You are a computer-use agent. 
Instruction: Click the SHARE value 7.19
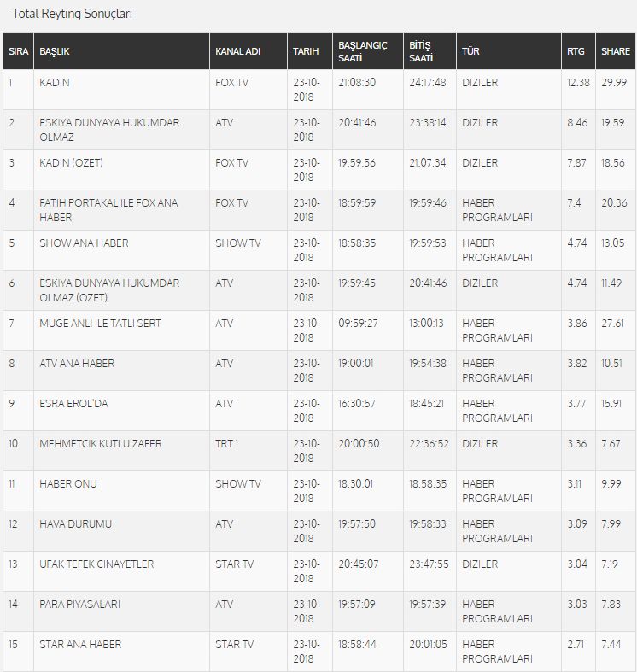(x=610, y=564)
